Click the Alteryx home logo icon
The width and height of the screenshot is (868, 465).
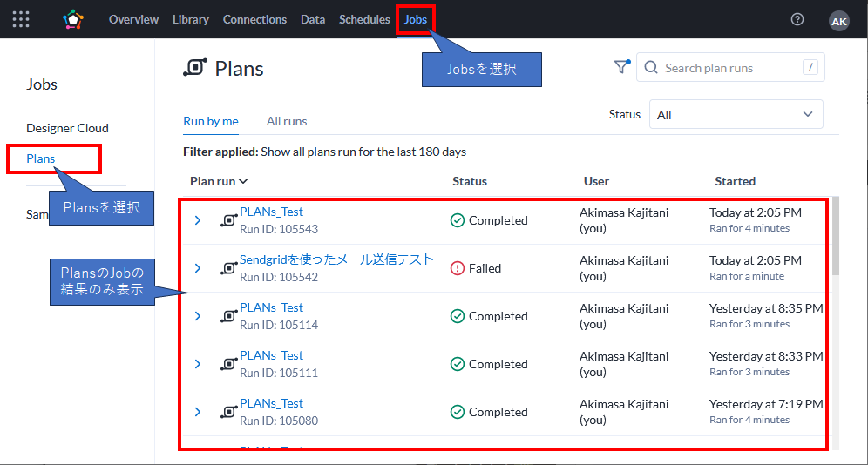coord(73,19)
